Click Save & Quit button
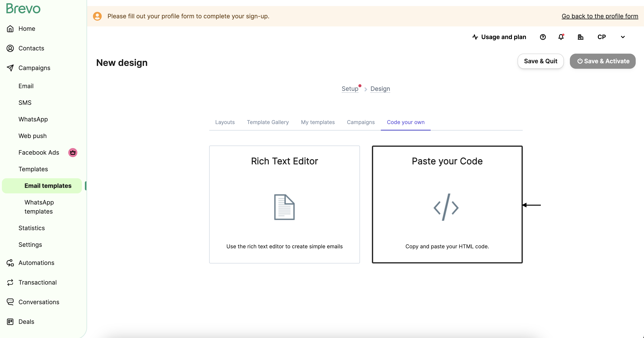 (540, 61)
